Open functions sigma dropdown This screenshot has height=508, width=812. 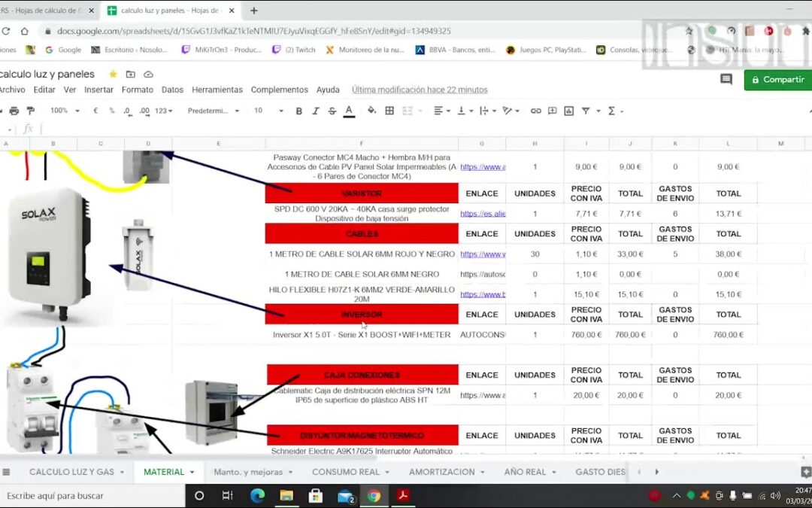[615, 111]
